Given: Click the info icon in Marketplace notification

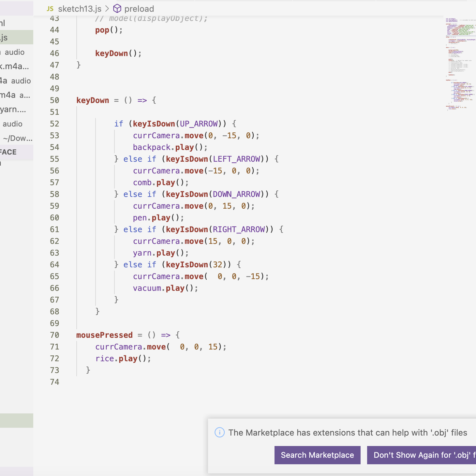Looking at the screenshot, I should point(219,432).
